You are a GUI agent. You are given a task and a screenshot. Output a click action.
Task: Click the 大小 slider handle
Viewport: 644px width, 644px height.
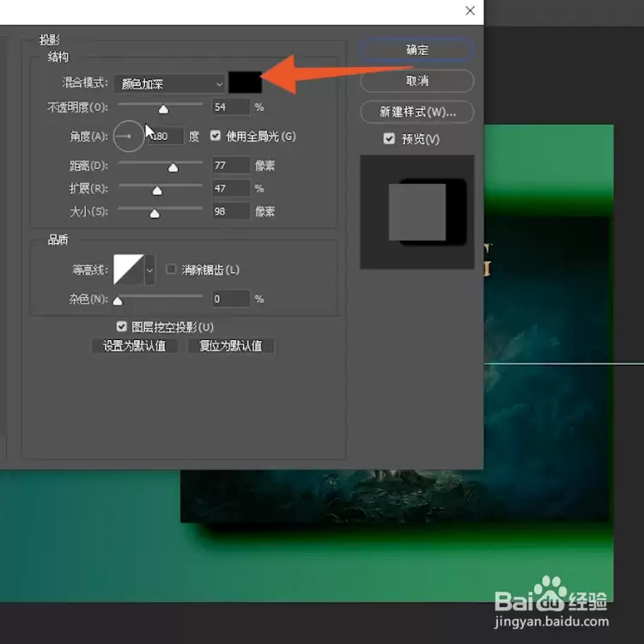(x=155, y=214)
